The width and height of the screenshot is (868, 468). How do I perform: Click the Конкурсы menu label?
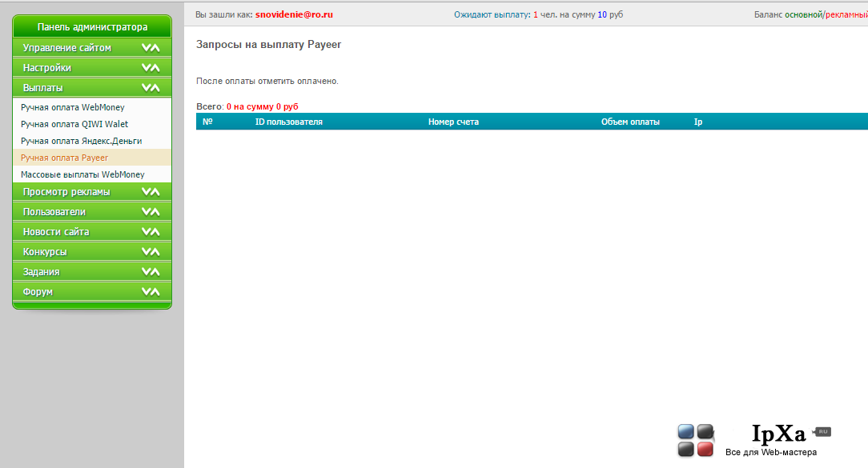pyautogui.click(x=45, y=252)
